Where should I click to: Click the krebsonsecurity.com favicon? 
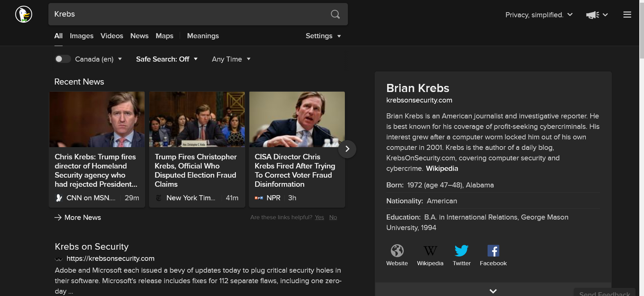point(59,259)
